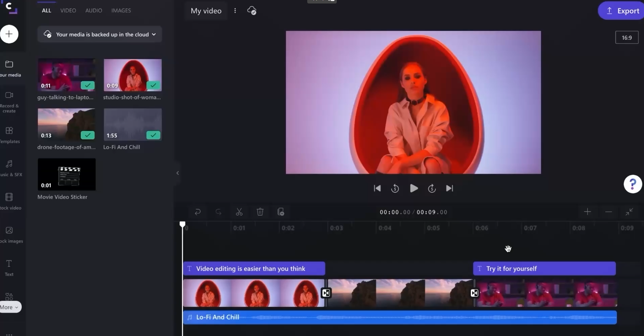This screenshot has width=644, height=336.
Task: Open Stock images panel
Action: [x=9, y=235]
